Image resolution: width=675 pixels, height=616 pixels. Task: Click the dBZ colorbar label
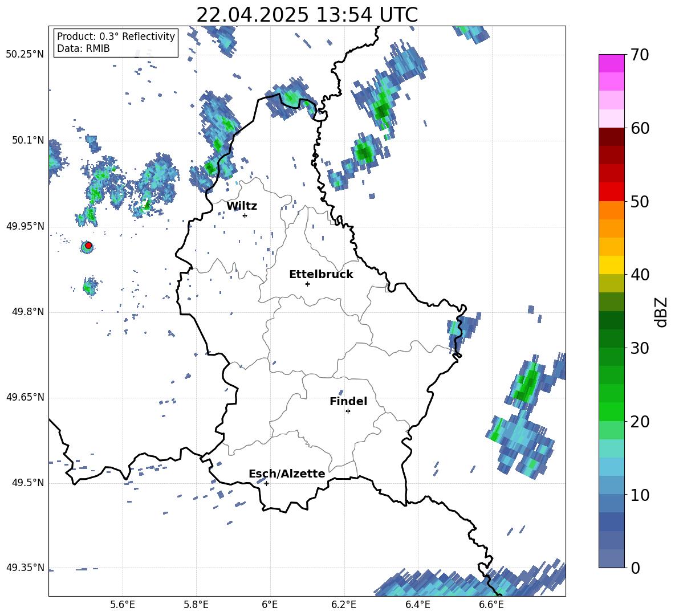point(661,312)
